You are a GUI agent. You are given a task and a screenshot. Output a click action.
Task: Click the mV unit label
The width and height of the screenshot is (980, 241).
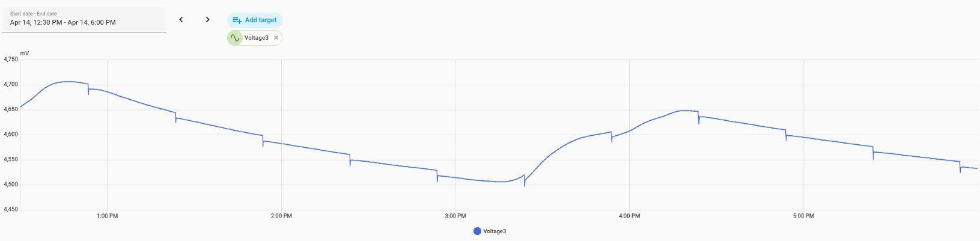coord(25,53)
